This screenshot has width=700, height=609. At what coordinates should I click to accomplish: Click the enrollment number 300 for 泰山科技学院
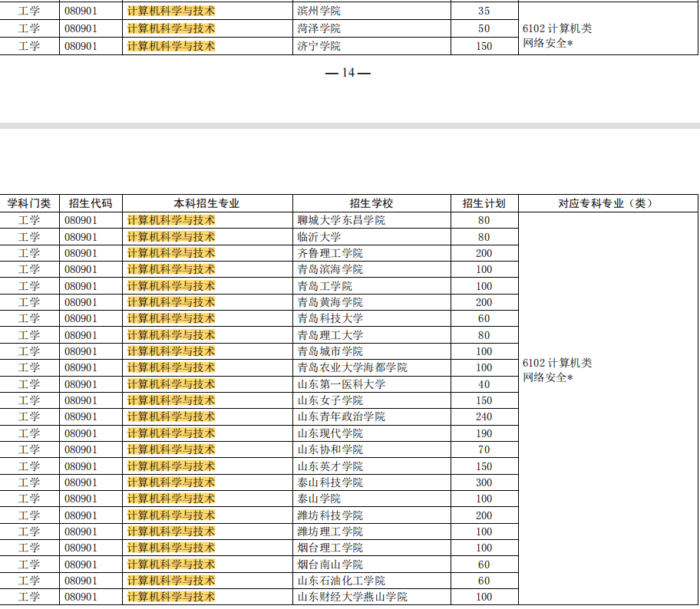pyautogui.click(x=484, y=482)
